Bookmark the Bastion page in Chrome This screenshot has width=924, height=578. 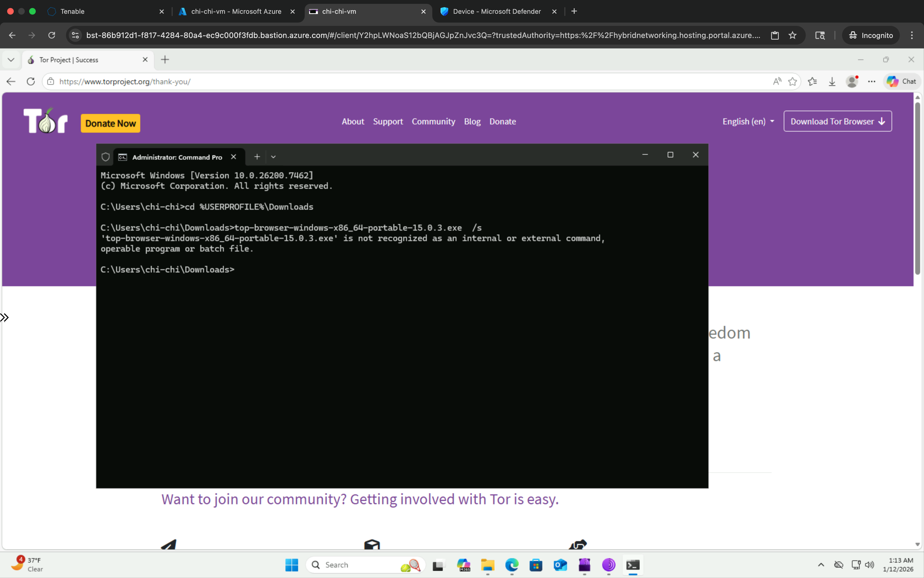(x=793, y=35)
